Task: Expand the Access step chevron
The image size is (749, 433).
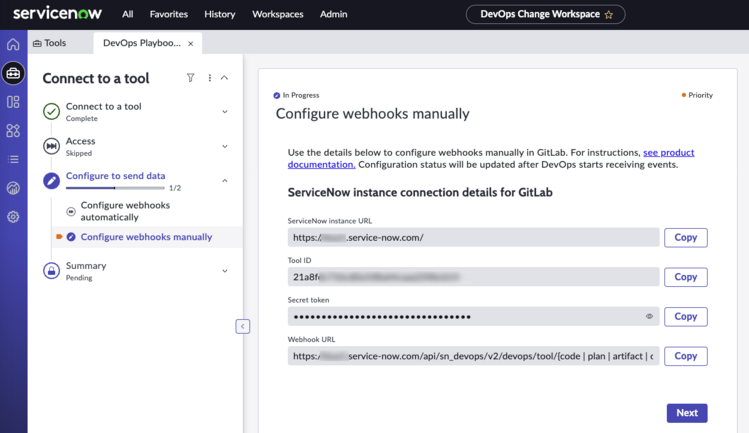Action: coord(225,146)
